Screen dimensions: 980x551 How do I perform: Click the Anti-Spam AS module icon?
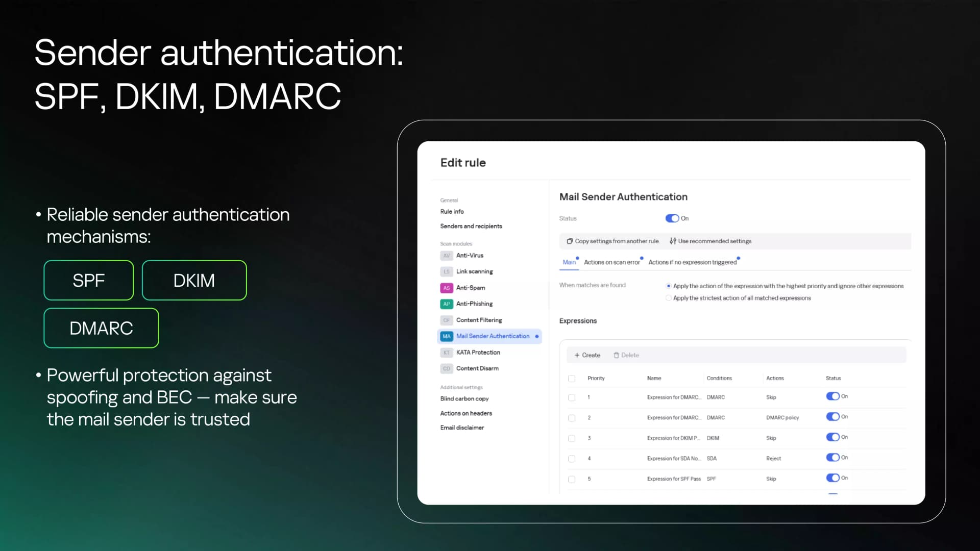point(447,288)
